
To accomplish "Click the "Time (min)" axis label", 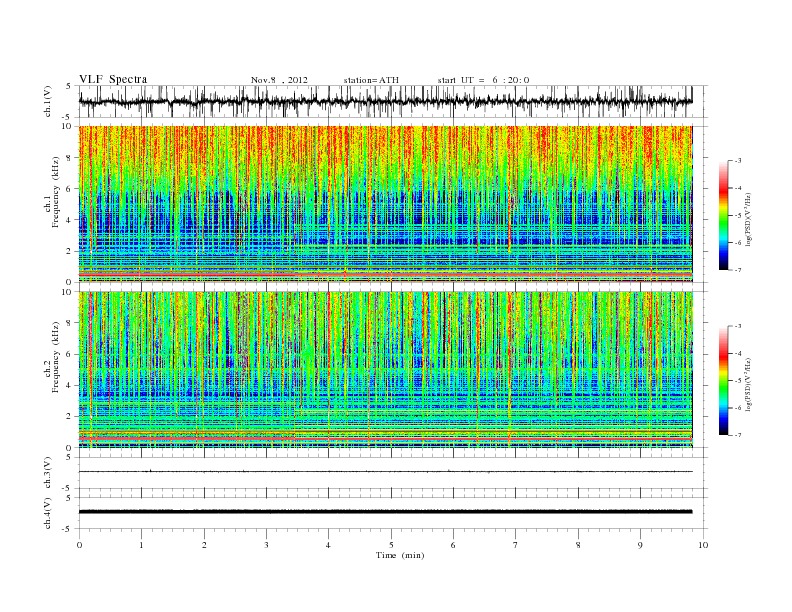I will pyautogui.click(x=400, y=555).
